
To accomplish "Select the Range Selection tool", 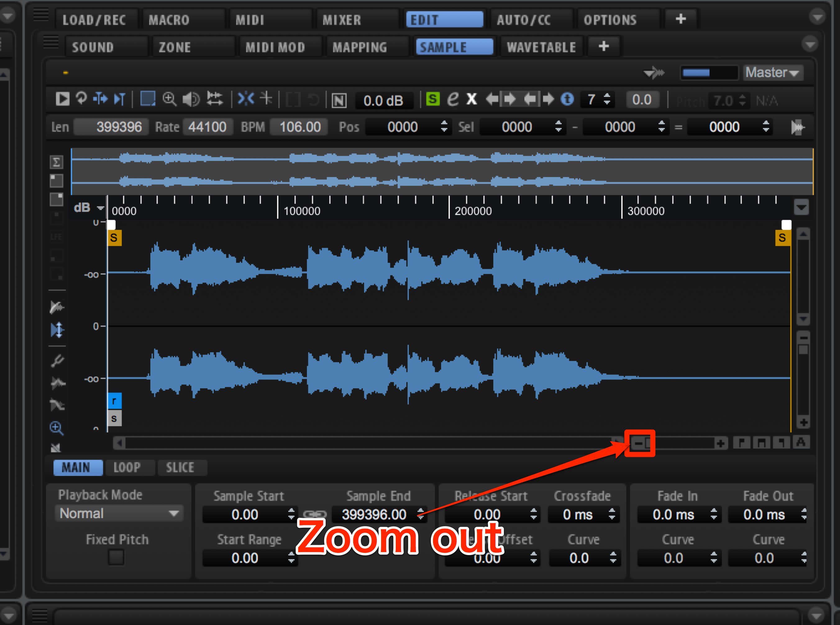I will coord(148,99).
